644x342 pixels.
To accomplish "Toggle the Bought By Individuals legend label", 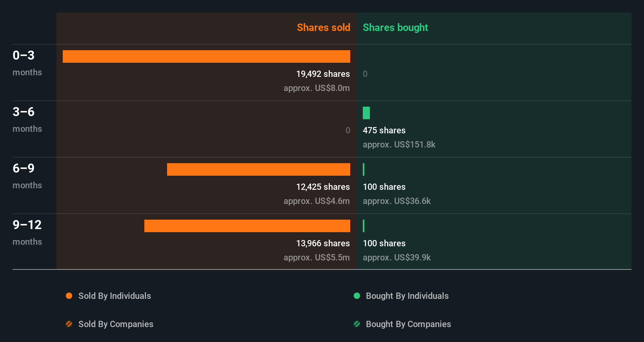I will pos(407,296).
